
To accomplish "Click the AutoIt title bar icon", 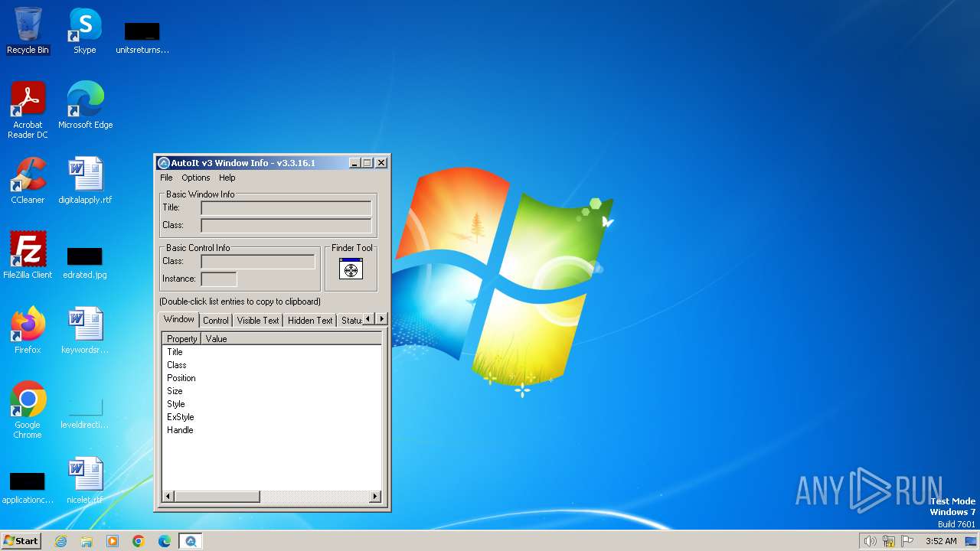I will coord(163,163).
